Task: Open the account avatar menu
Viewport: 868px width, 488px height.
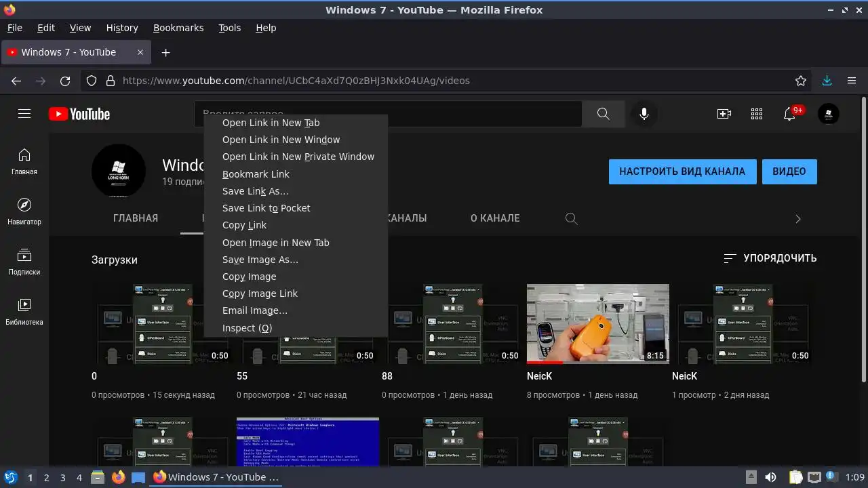Action: (829, 114)
